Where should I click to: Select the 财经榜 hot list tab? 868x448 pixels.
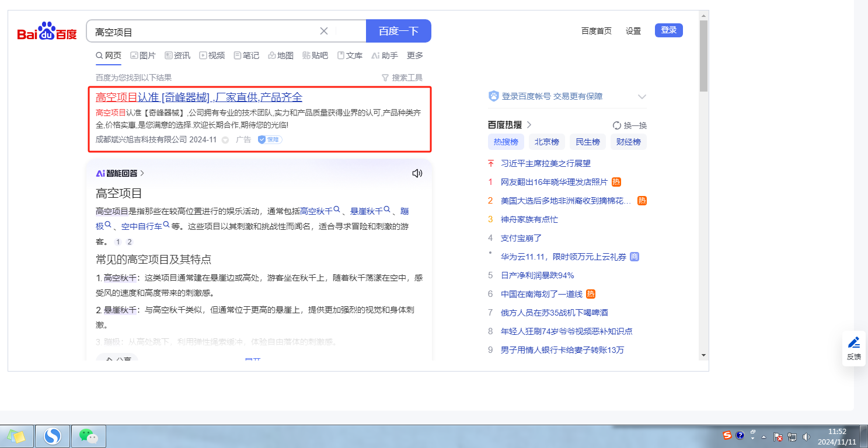coord(628,142)
